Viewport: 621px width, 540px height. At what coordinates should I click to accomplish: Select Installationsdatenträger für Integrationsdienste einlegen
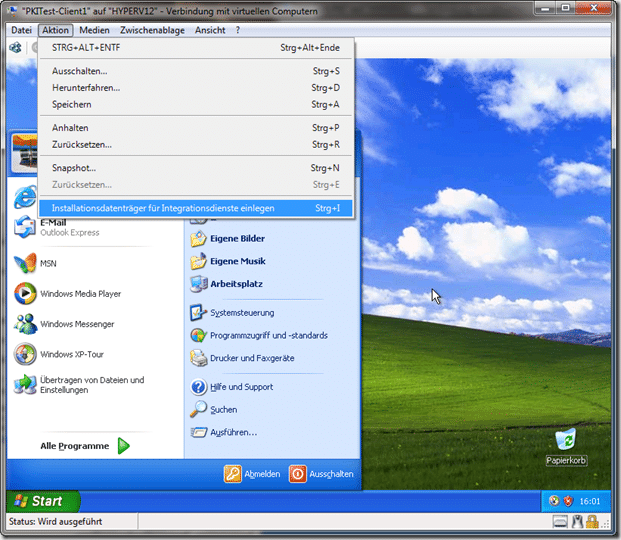pos(196,208)
